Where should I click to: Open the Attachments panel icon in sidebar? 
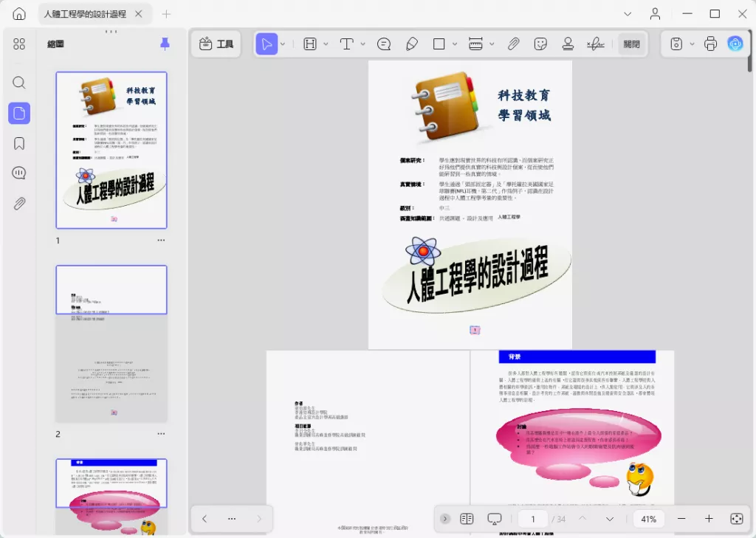click(19, 204)
